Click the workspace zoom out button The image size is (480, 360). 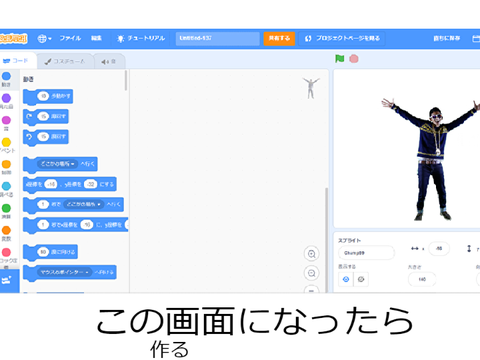(311, 273)
